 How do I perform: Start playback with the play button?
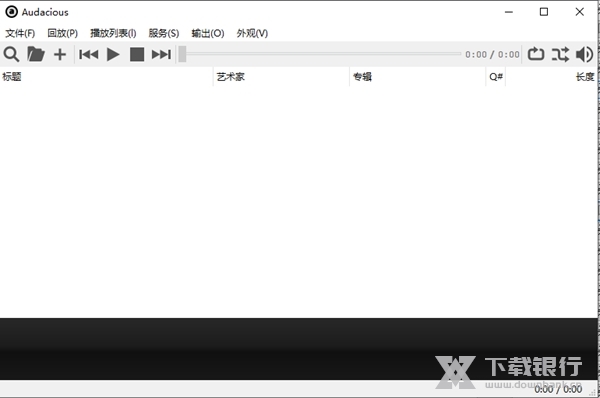click(113, 54)
